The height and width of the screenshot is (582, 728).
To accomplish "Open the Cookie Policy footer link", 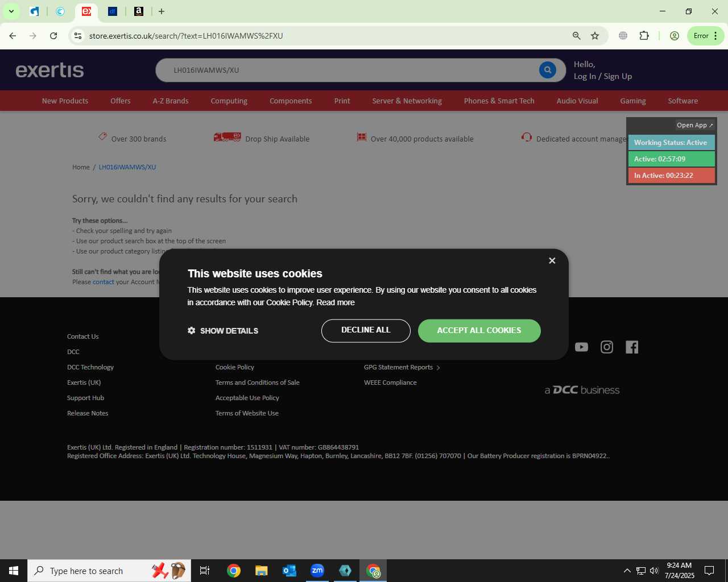I will 235,367.
